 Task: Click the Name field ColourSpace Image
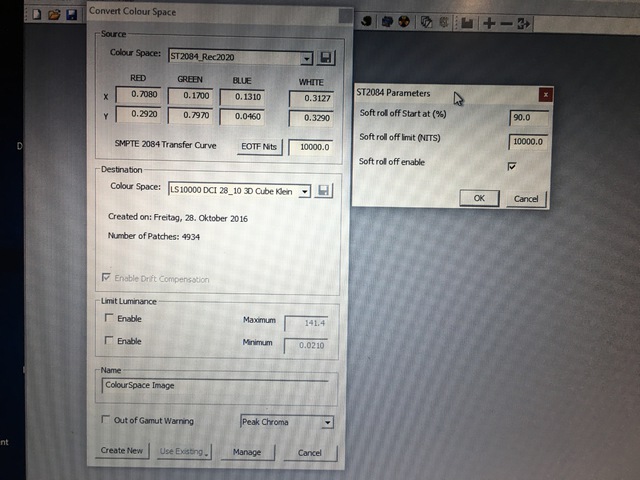[215, 386]
